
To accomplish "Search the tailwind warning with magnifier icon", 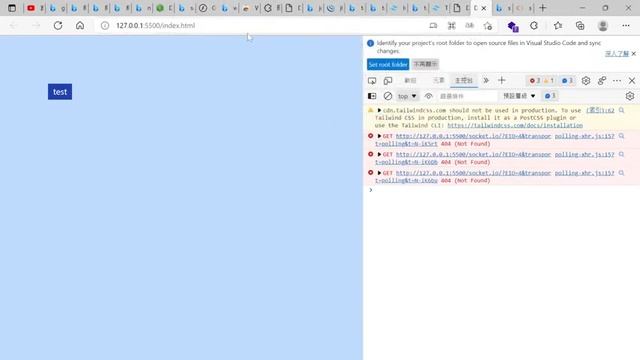I will coord(621,110).
